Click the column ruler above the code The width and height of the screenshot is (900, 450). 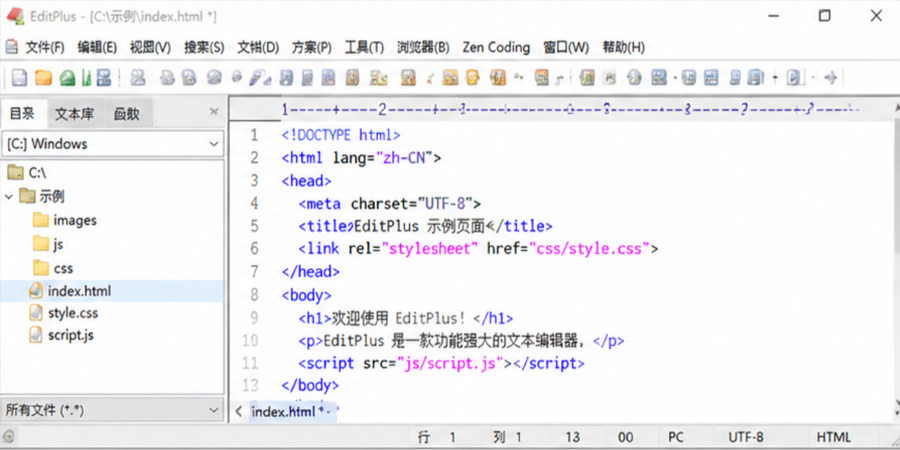[x=571, y=109]
